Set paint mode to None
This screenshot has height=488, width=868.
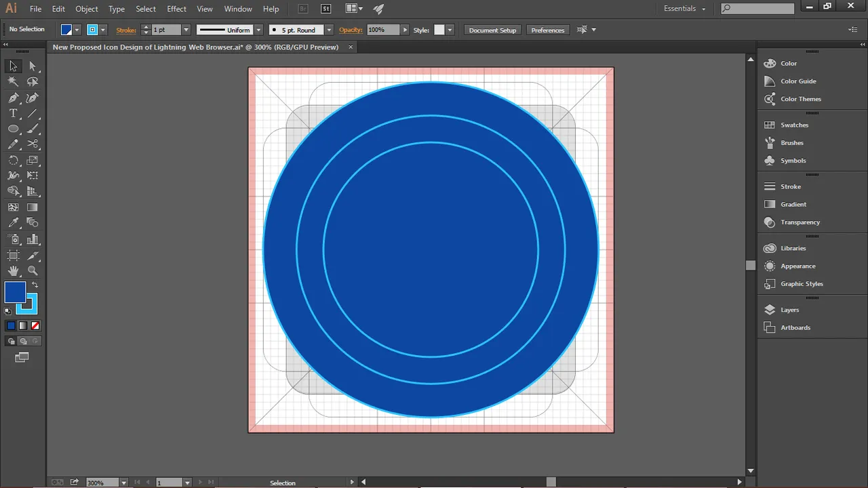[x=35, y=326]
